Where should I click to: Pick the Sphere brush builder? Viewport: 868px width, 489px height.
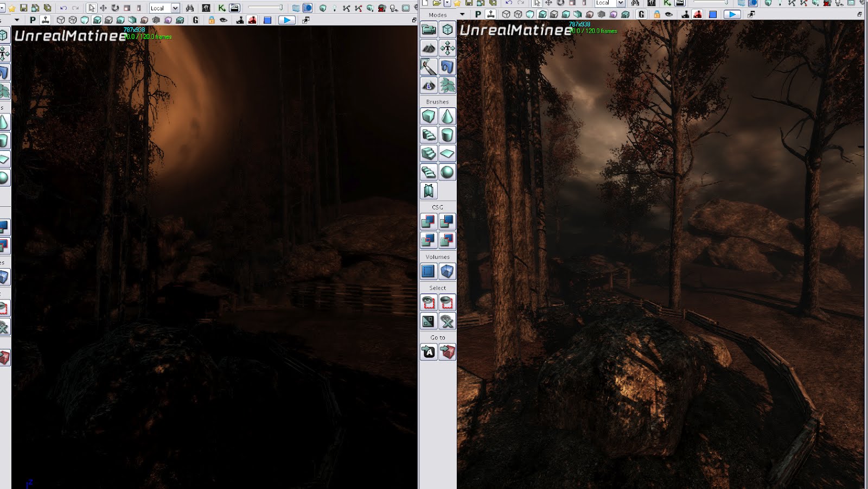coord(447,172)
